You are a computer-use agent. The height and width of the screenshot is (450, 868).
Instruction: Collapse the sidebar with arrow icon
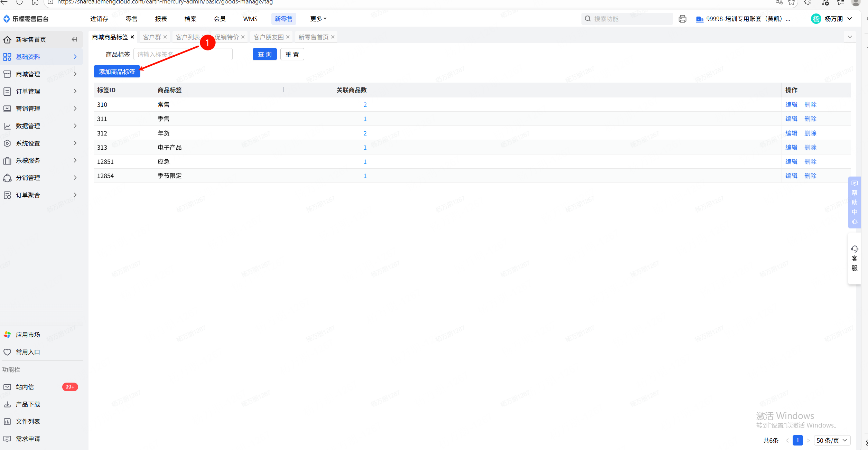click(x=74, y=39)
